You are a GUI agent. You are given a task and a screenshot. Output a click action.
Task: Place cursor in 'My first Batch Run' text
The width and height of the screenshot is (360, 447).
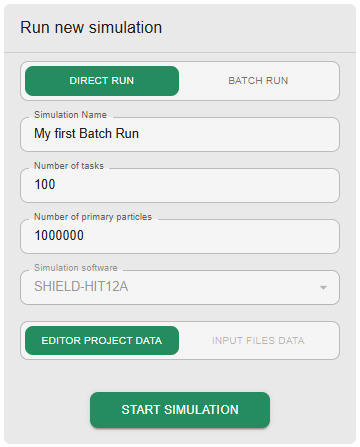(86, 134)
